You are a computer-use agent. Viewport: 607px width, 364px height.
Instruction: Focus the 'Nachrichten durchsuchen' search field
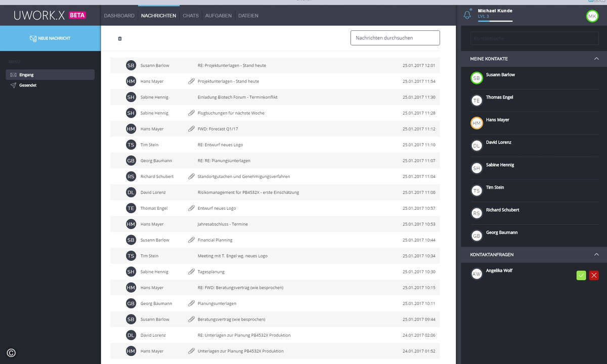point(395,38)
